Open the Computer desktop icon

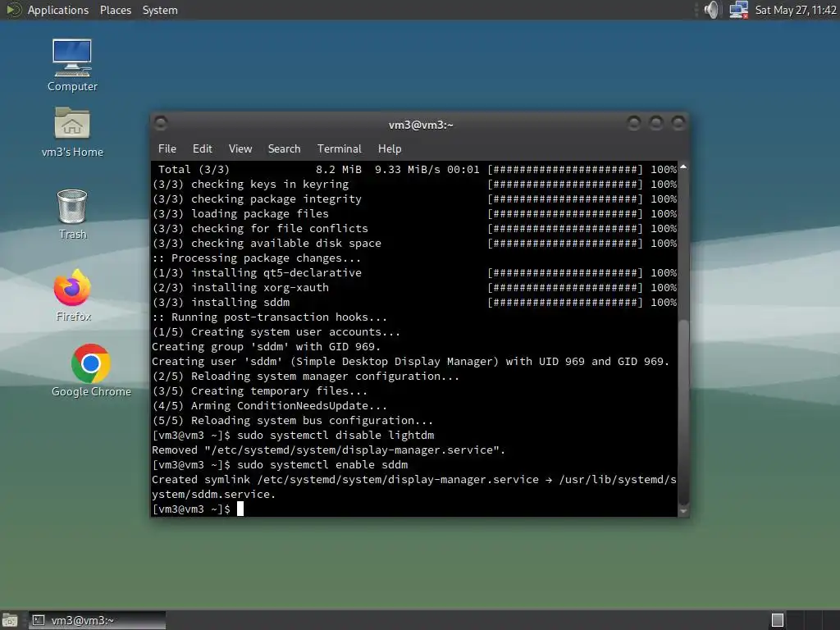pos(72,65)
